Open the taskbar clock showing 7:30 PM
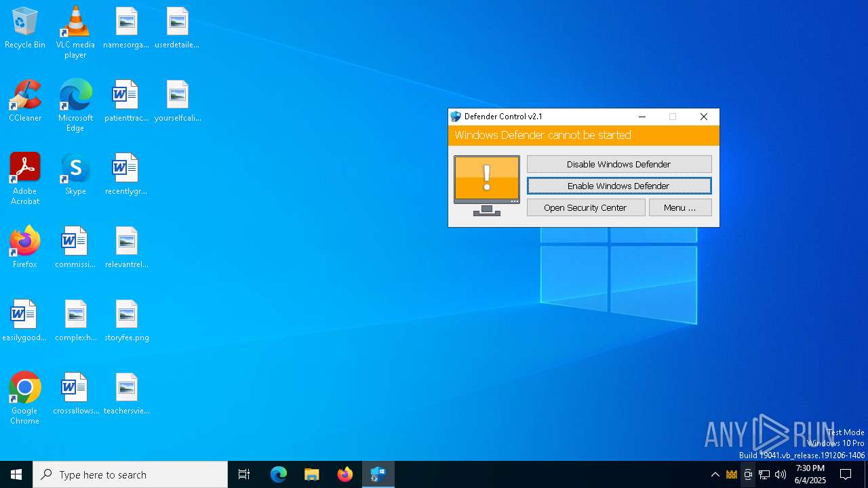Viewport: 868px width, 488px height. (810, 474)
